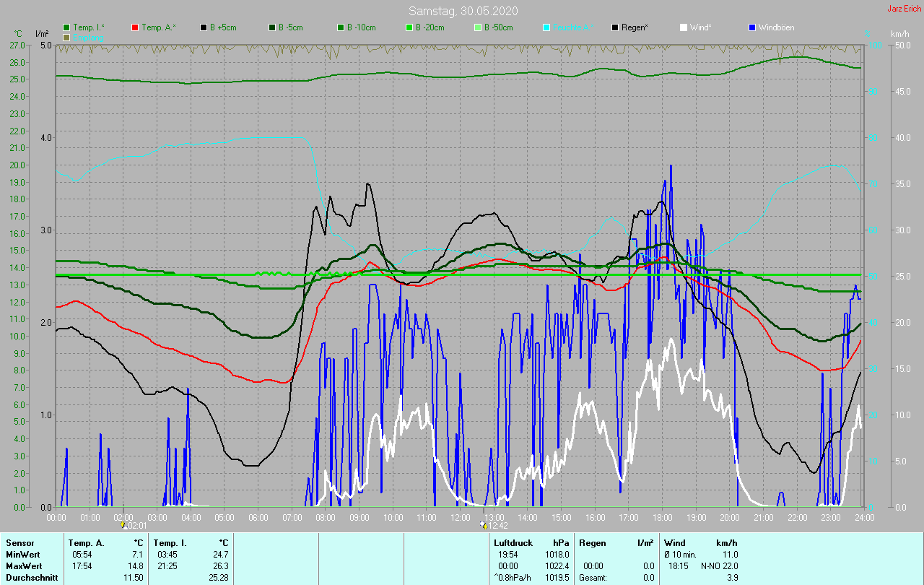Click the km/h unit label above the right axis

click(900, 34)
